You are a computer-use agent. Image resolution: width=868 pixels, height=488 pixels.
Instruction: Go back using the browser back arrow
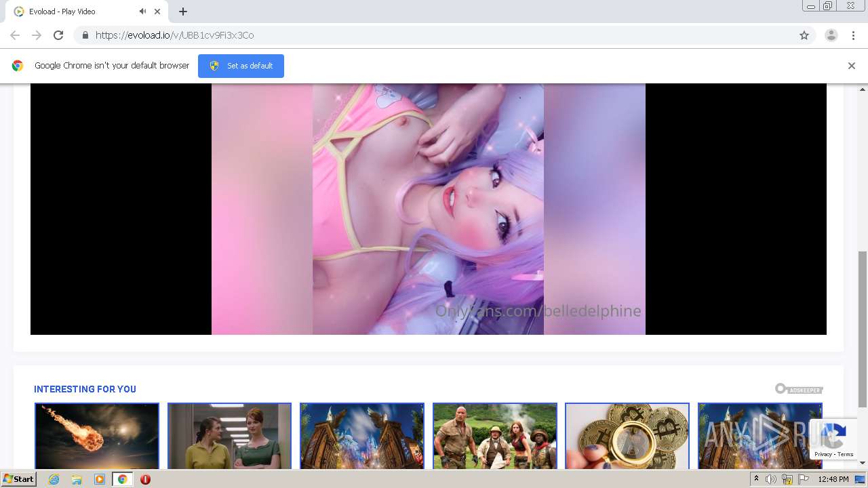click(x=15, y=35)
